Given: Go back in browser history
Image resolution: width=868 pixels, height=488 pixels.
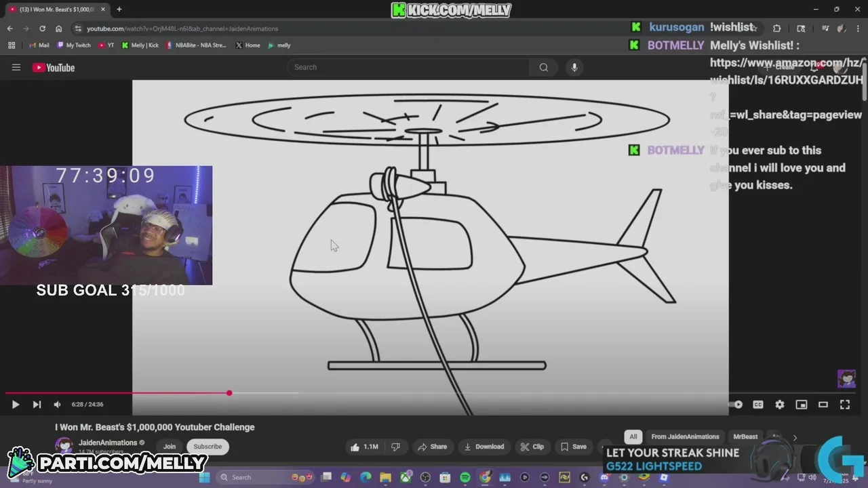Looking at the screenshot, I should coord(9,28).
